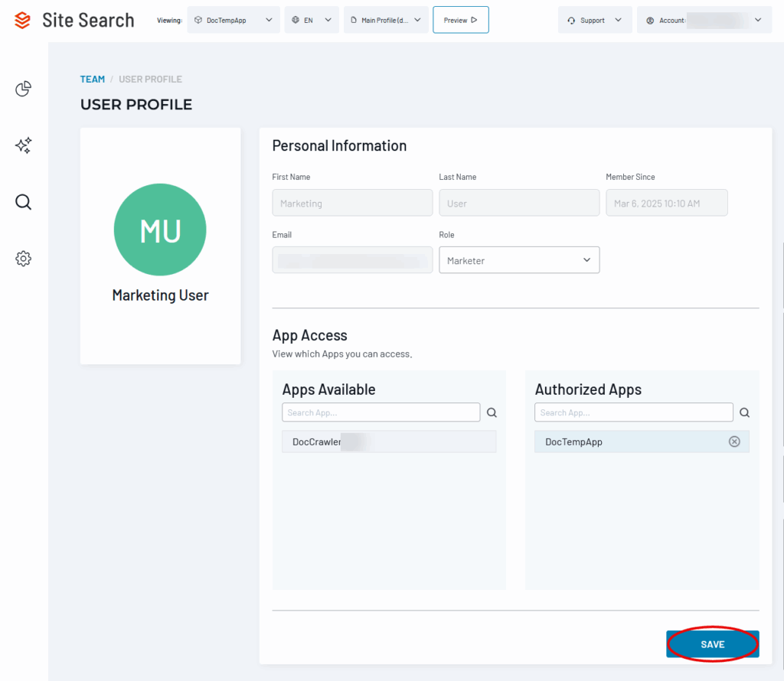Expand the DocTempApp app selector dropdown
This screenshot has height=681, width=784.
click(x=233, y=21)
